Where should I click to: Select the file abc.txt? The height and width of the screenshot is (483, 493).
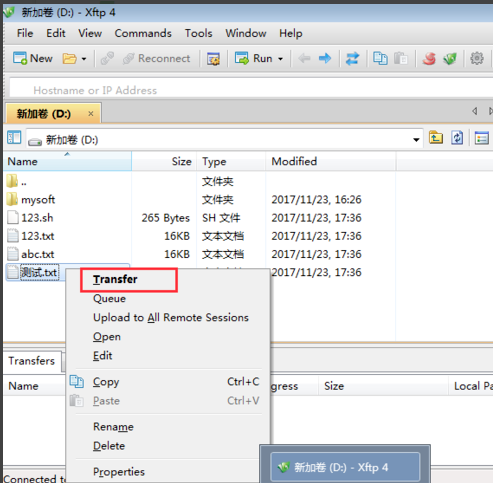31,254
